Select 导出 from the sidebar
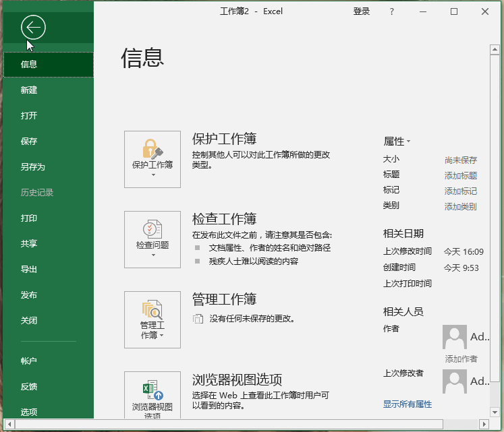The height and width of the screenshot is (432, 504). point(48,270)
